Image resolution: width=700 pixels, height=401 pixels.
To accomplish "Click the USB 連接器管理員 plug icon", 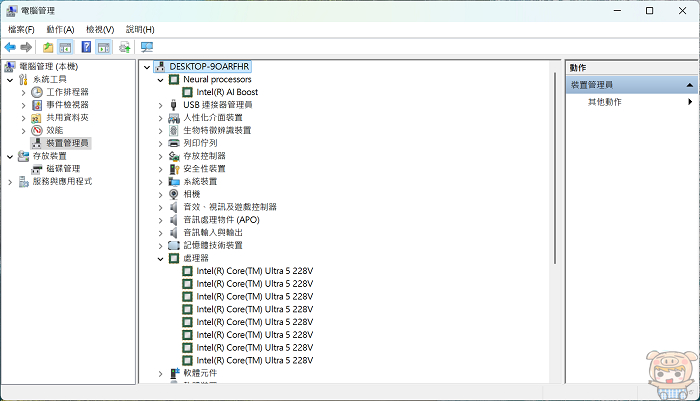I will 174,105.
